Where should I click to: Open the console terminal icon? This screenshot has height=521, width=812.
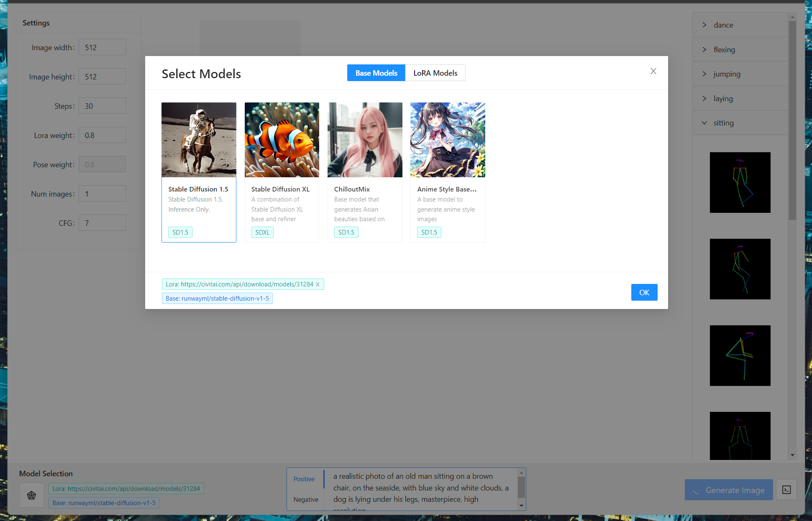(x=786, y=490)
